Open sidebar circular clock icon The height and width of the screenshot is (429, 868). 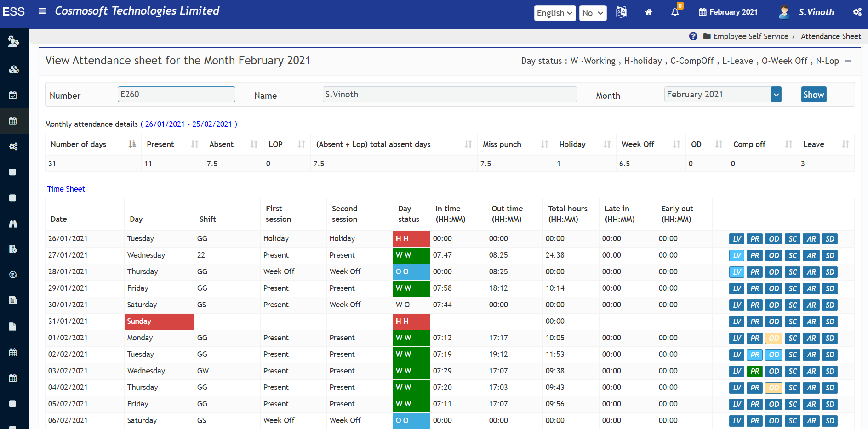pyautogui.click(x=13, y=275)
